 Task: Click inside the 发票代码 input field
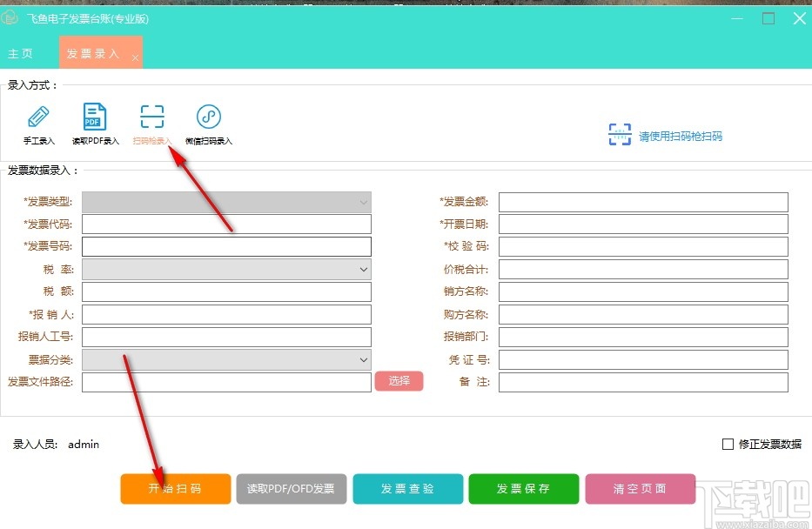226,224
